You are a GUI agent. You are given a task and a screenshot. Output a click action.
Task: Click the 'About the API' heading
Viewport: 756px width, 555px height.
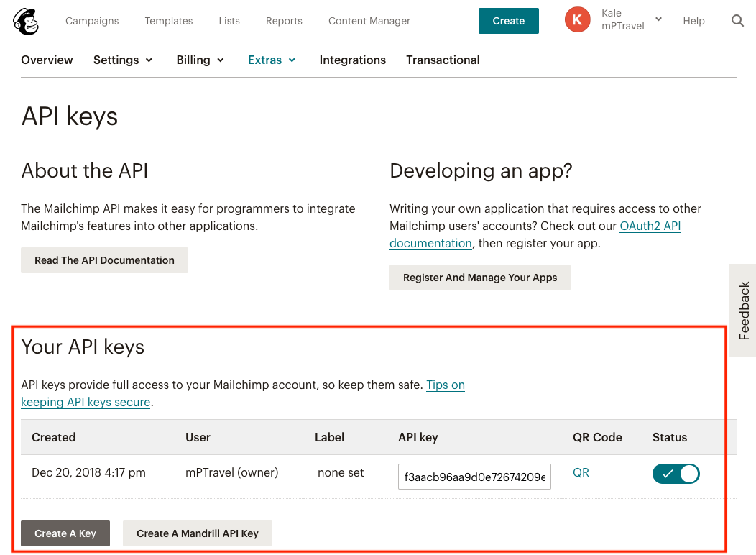(84, 170)
